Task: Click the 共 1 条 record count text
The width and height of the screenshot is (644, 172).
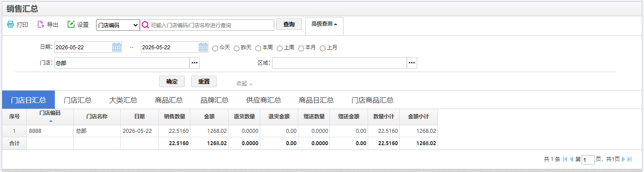Action: (x=552, y=159)
